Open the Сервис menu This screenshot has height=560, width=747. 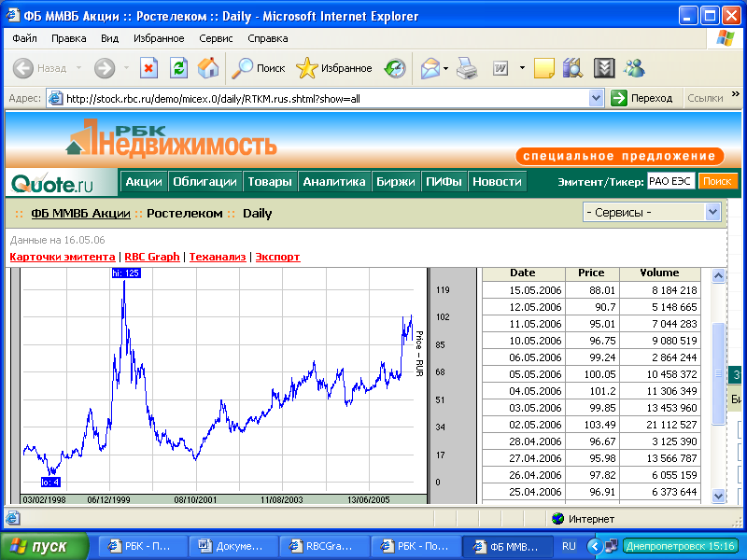pyautogui.click(x=216, y=38)
